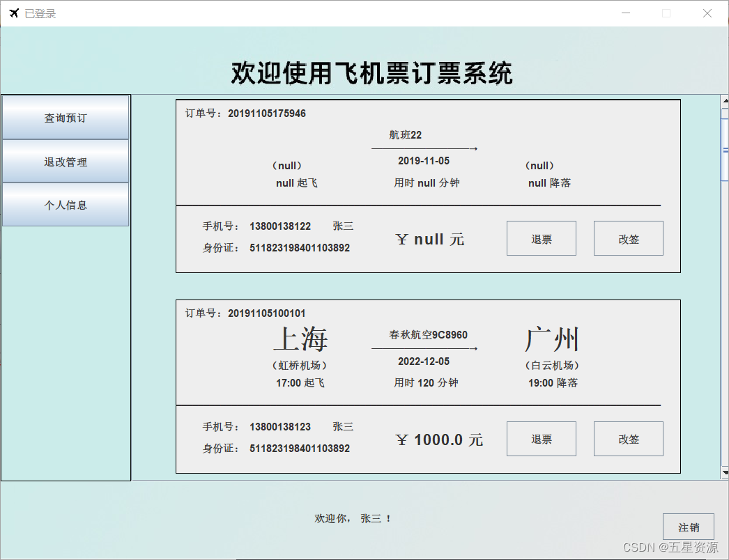The height and width of the screenshot is (560, 729).
Task: Click order number 20191105175946
Action: tap(267, 114)
